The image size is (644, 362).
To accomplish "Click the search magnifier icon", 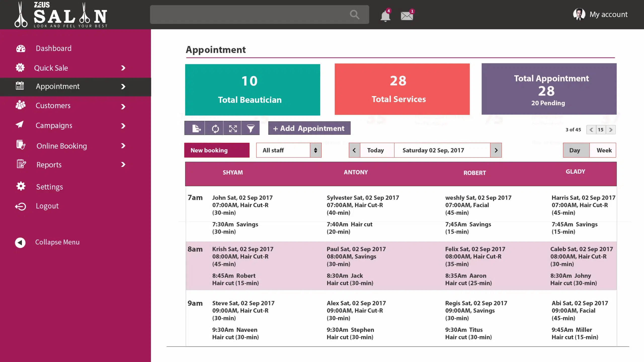I will [354, 15].
